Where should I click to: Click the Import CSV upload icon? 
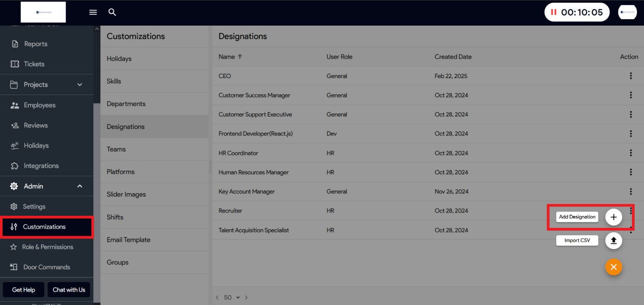(613, 240)
